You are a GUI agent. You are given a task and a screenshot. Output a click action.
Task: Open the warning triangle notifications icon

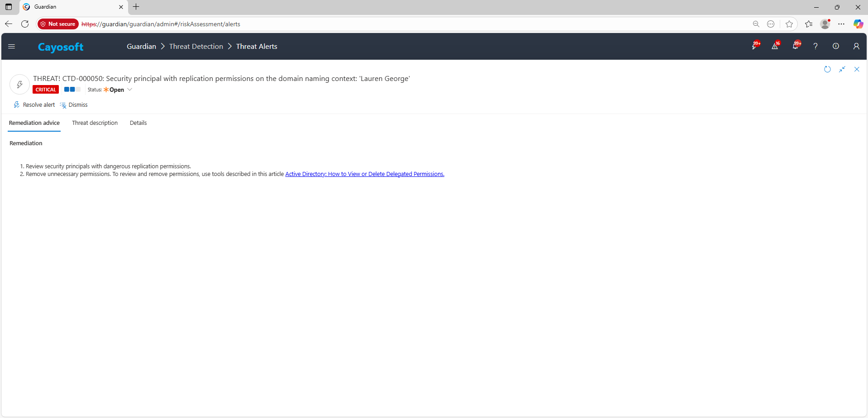tap(775, 46)
